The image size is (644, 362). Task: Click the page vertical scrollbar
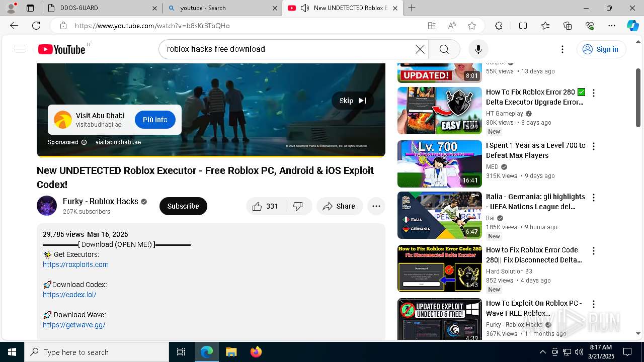(x=638, y=98)
